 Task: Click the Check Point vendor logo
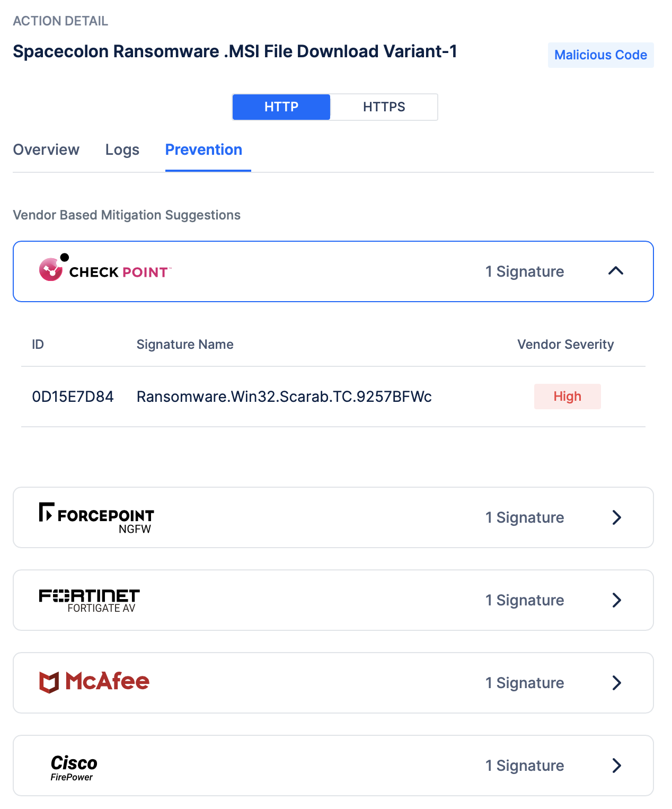[x=105, y=270]
